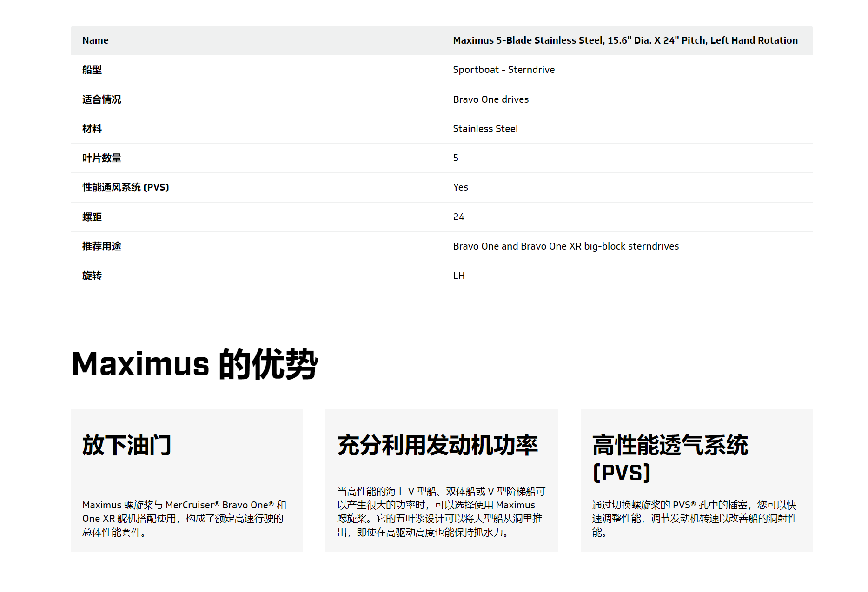Click the Maximus 的优势 section heading
The image size is (868, 592).
[x=195, y=364]
